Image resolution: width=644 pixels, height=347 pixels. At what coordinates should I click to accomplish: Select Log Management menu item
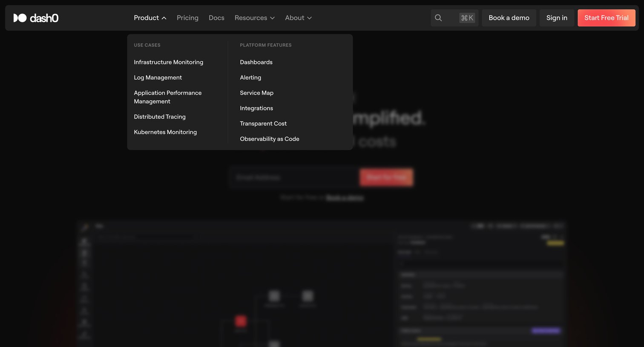[x=158, y=78]
